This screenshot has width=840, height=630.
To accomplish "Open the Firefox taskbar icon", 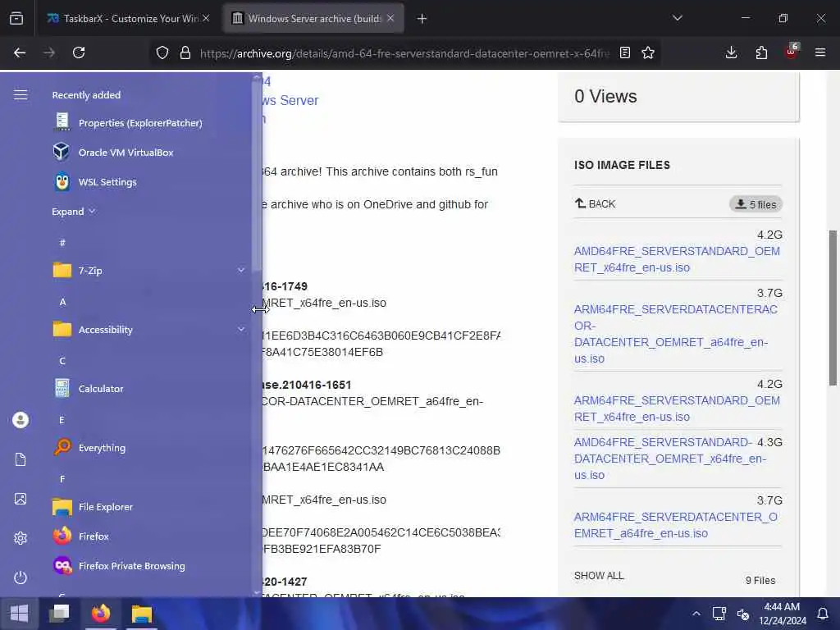I will point(101,614).
